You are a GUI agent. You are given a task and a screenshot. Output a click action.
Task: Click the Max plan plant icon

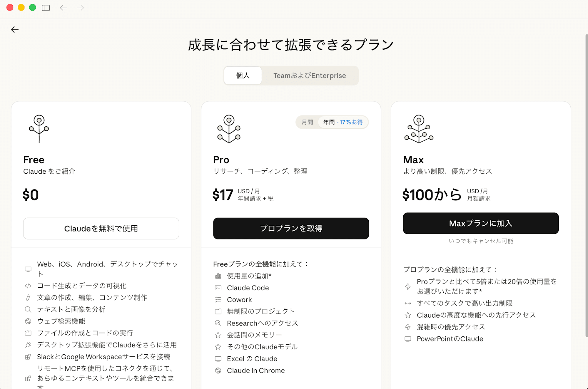tap(419, 129)
